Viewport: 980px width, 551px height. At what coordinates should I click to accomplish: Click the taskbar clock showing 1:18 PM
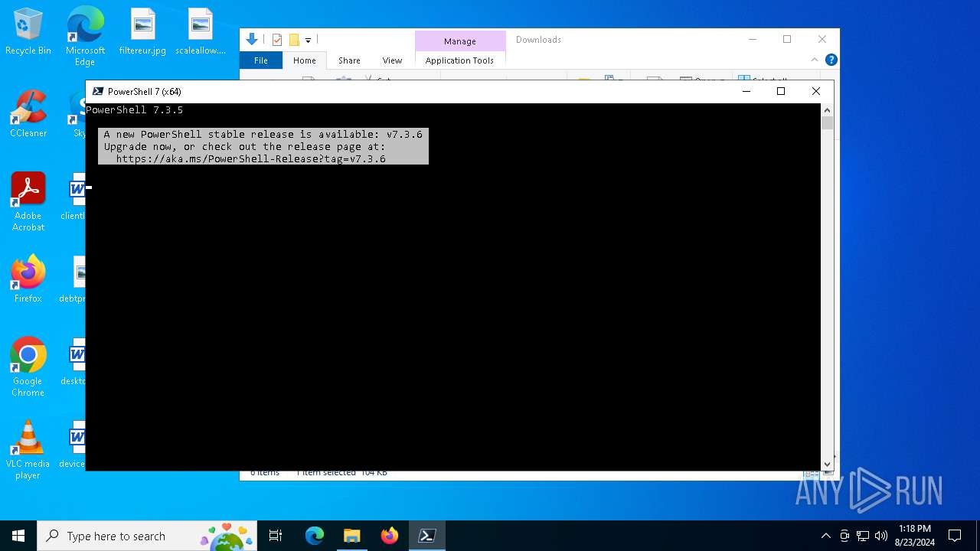[915, 536]
